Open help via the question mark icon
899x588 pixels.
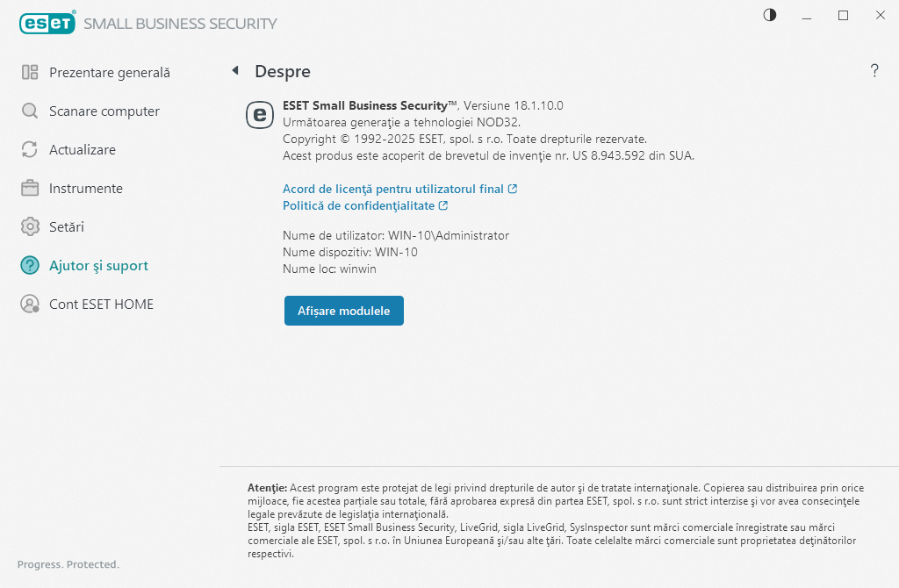click(874, 70)
